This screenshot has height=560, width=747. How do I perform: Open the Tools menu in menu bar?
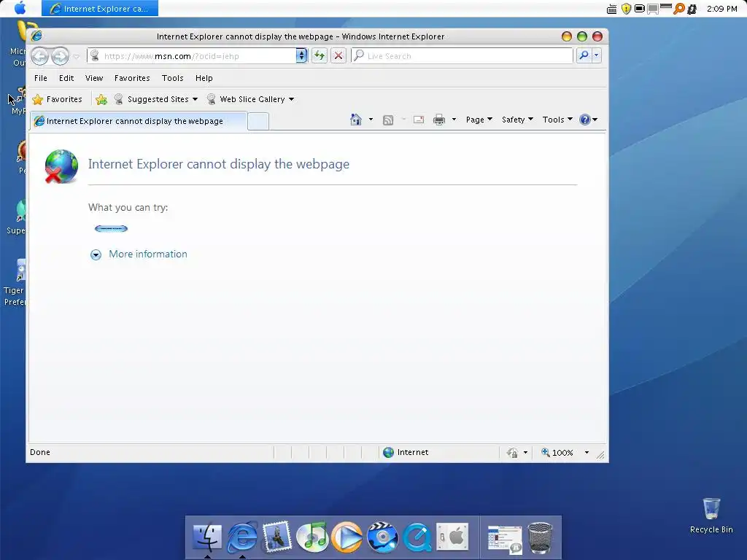[x=172, y=78]
